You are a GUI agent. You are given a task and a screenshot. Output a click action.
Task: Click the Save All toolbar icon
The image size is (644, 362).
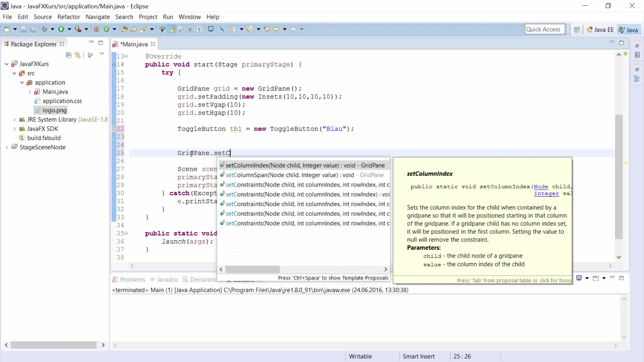33,29
